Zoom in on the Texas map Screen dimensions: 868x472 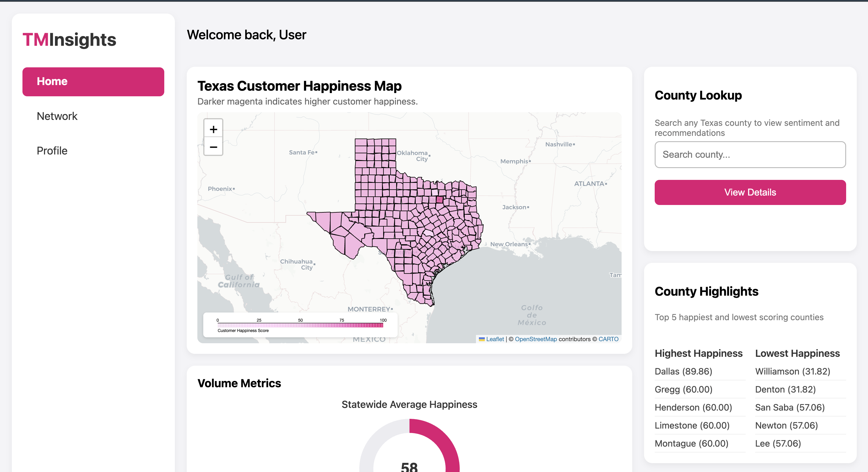coord(213,129)
